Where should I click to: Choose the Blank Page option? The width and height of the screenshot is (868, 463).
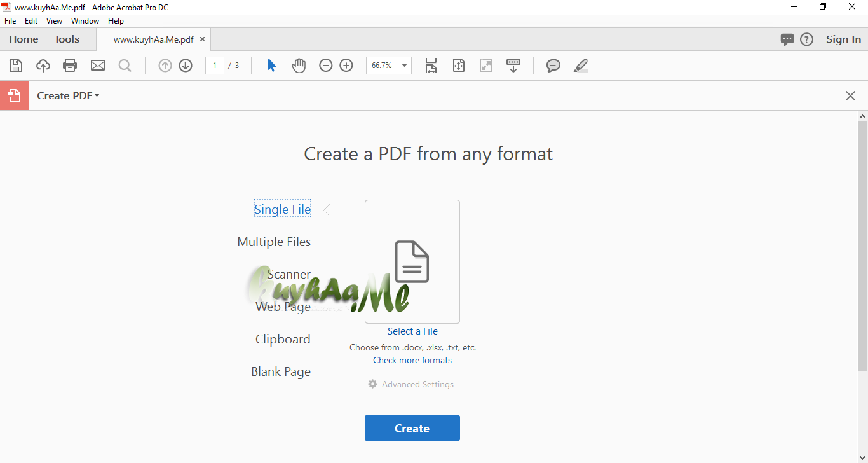click(281, 371)
